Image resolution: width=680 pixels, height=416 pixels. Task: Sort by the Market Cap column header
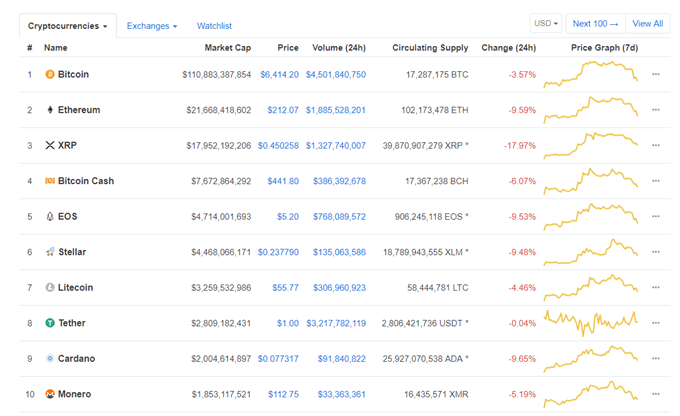(228, 48)
